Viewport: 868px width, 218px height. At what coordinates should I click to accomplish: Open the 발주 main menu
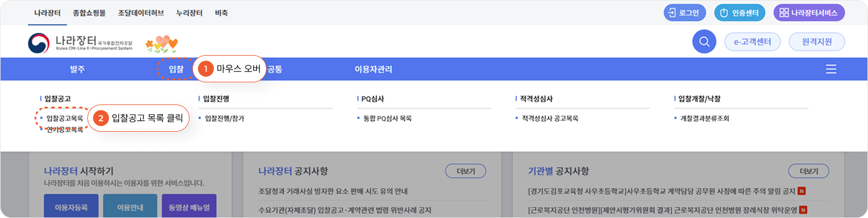[77, 69]
